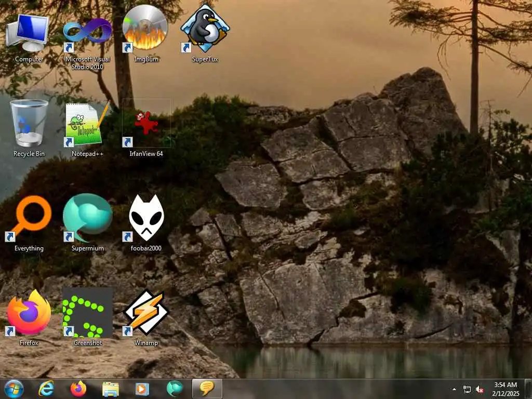Select the Firefox desktop shortcut
Viewport: 532px width, 399px height.
click(29, 317)
